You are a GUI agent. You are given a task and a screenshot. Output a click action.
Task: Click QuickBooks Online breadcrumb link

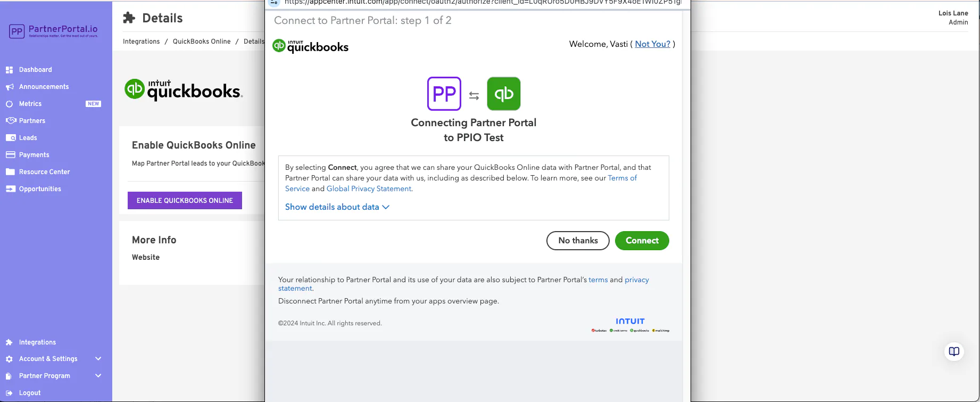click(202, 42)
